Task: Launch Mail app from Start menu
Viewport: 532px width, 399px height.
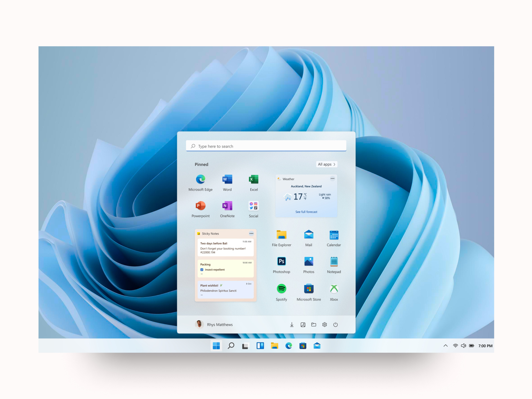Action: coord(309,238)
